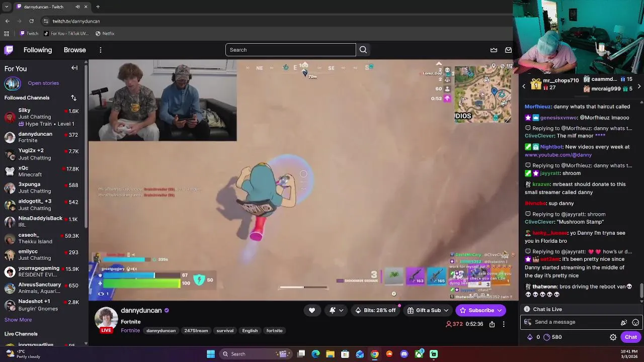
Task: Open Bits cheer icon in chat input
Action: (624, 322)
